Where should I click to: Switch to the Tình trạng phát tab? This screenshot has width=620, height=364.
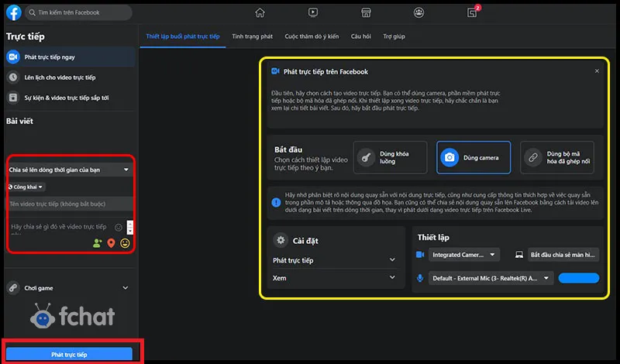[252, 36]
